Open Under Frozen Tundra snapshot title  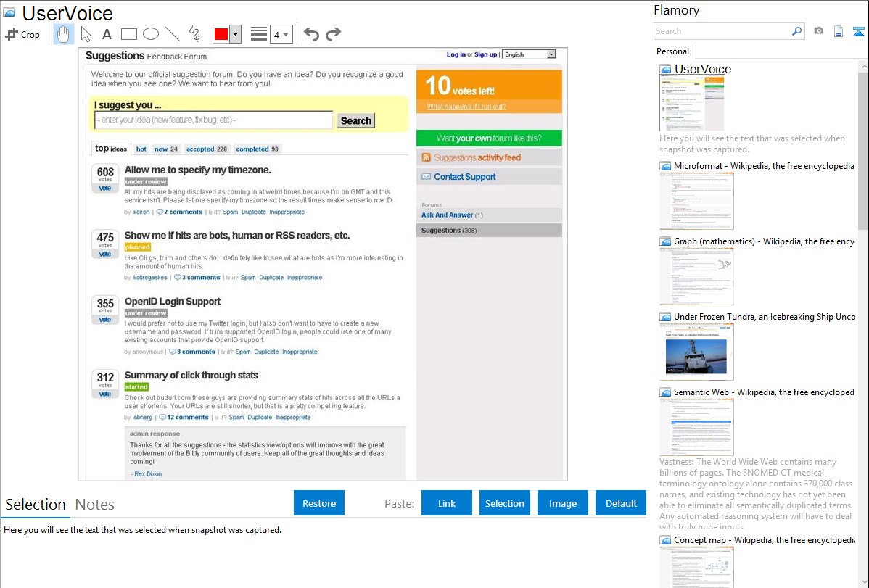pyautogui.click(x=765, y=316)
